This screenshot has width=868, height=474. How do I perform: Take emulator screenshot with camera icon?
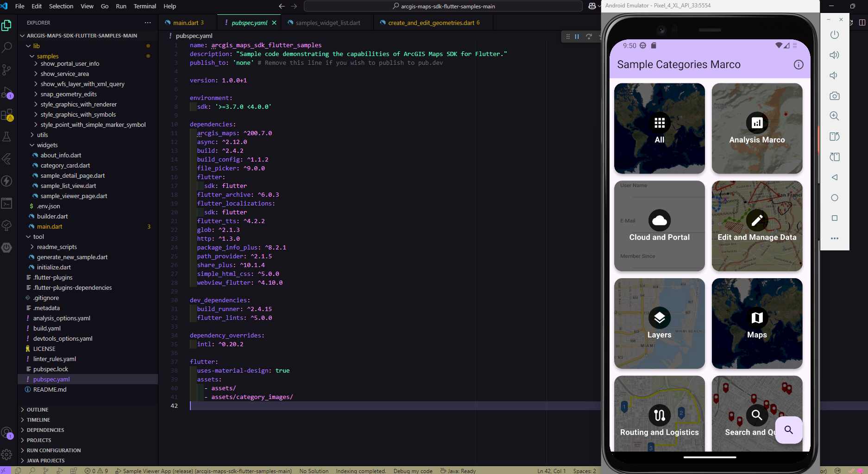[835, 96]
